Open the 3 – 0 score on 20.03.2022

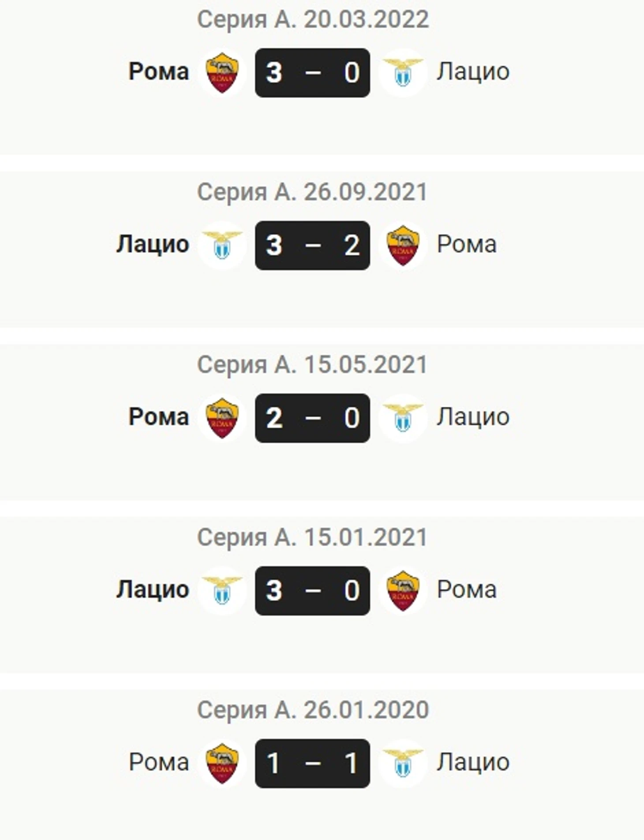312,73
